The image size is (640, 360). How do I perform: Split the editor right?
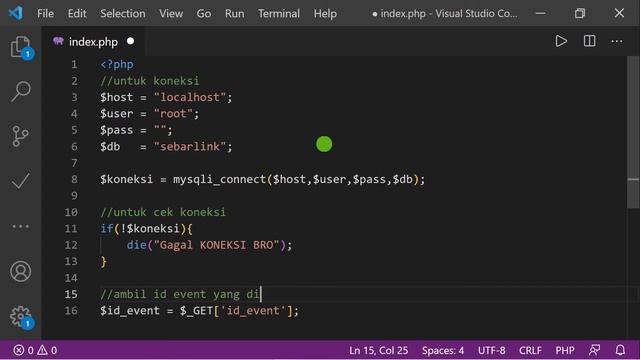(x=589, y=41)
